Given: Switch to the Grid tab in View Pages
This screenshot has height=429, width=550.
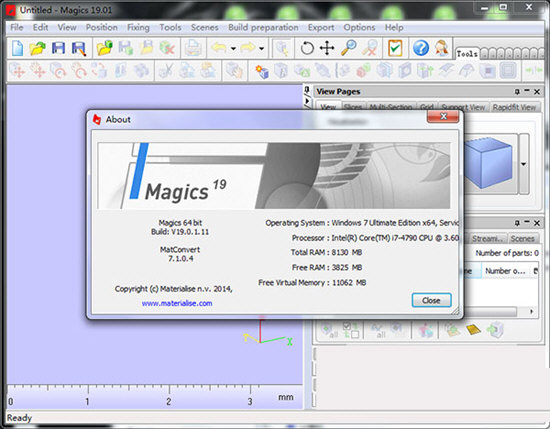Looking at the screenshot, I should click(x=426, y=107).
